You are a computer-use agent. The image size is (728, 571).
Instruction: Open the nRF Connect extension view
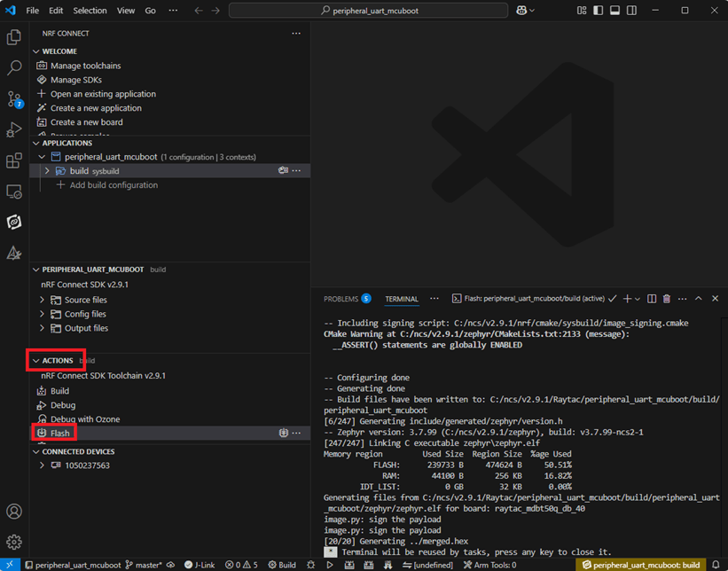tap(14, 222)
